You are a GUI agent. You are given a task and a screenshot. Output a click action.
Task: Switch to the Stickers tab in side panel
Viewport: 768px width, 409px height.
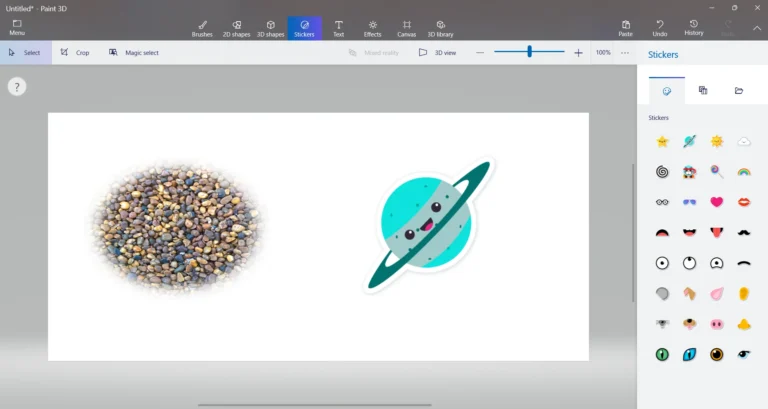[x=667, y=91]
